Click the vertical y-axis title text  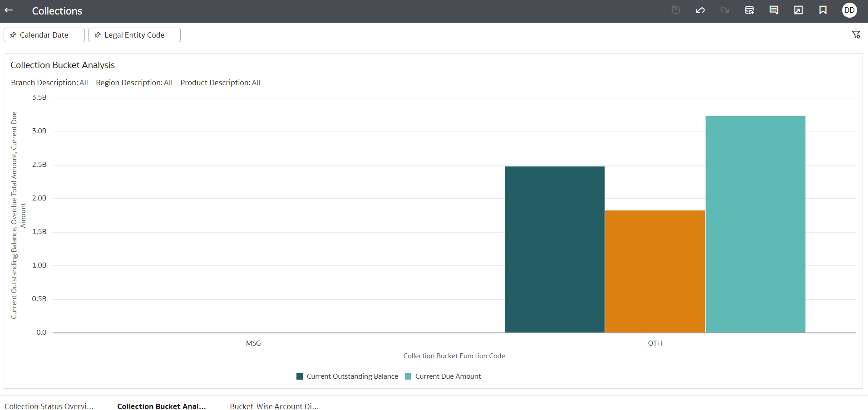[18, 215]
